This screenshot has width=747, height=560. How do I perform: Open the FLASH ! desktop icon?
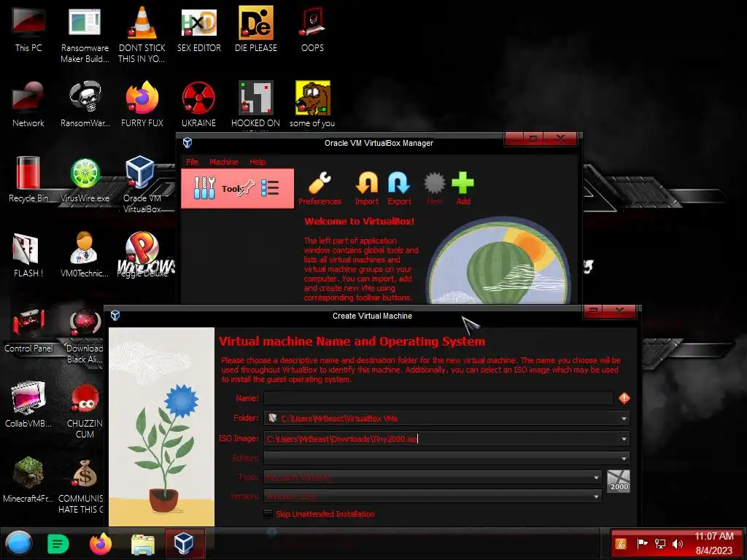pyautogui.click(x=28, y=255)
